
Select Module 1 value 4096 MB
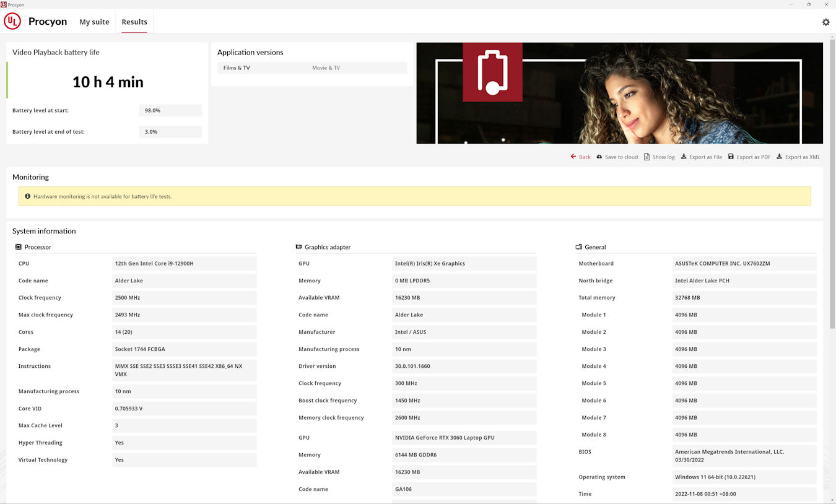point(744,315)
